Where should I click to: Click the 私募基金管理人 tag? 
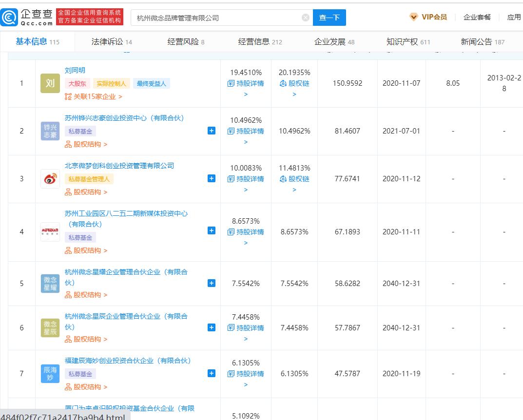(x=89, y=179)
